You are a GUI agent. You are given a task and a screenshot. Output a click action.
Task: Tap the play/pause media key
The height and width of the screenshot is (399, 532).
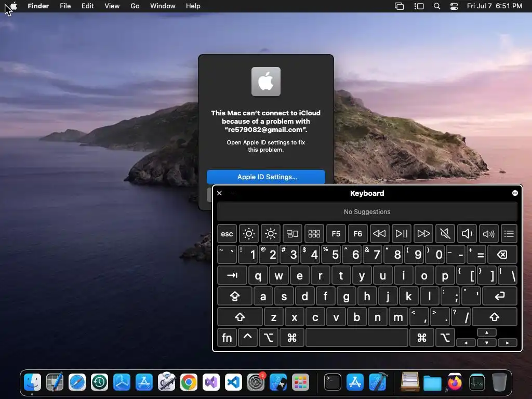click(402, 234)
